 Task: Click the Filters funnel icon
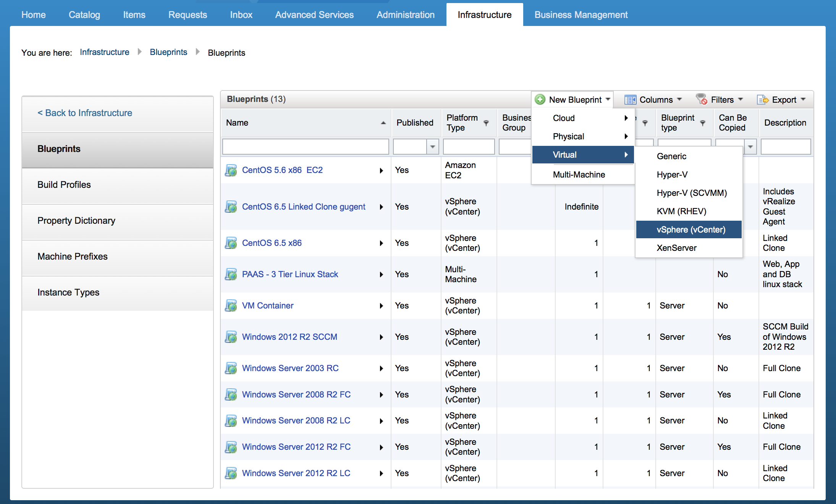tap(702, 99)
